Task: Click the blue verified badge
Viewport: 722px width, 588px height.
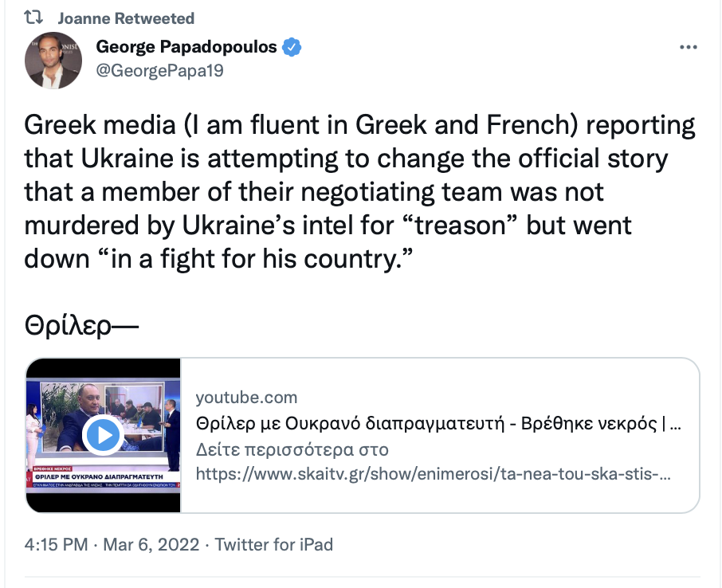Action: [x=292, y=47]
